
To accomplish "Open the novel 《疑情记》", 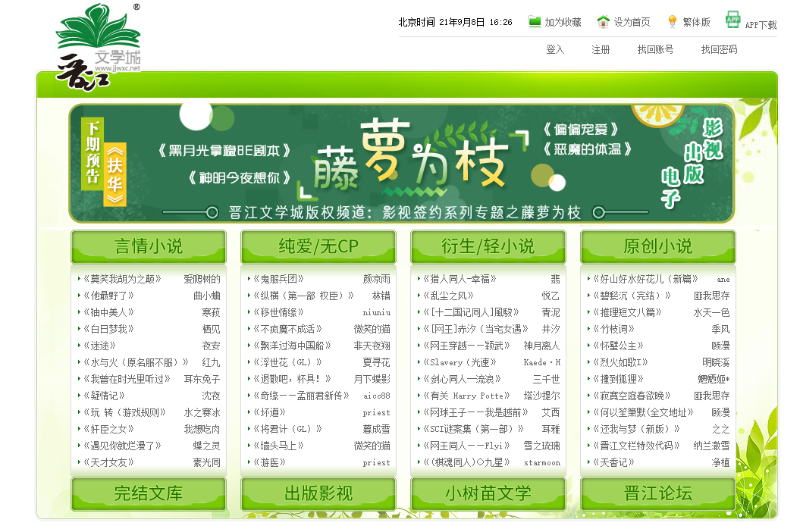I will (x=104, y=396).
